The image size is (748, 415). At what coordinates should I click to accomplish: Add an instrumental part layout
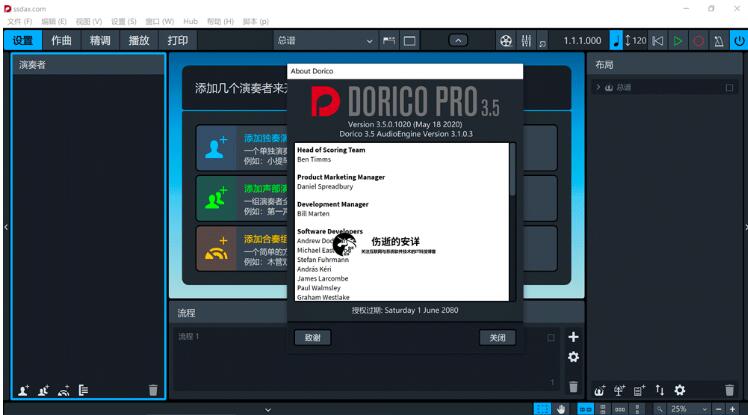point(620,391)
